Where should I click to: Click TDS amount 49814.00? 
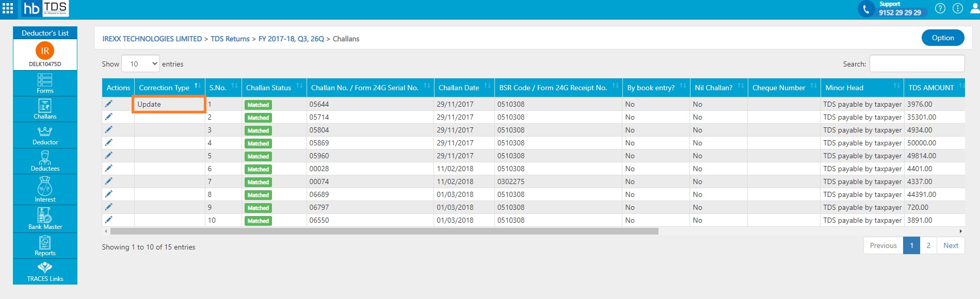click(x=921, y=156)
